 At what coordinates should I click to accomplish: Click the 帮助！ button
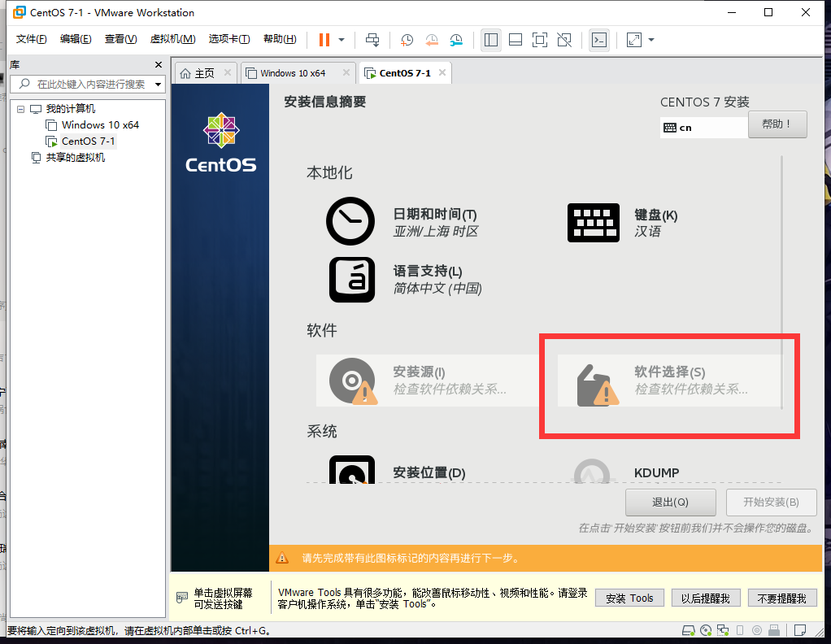777,124
